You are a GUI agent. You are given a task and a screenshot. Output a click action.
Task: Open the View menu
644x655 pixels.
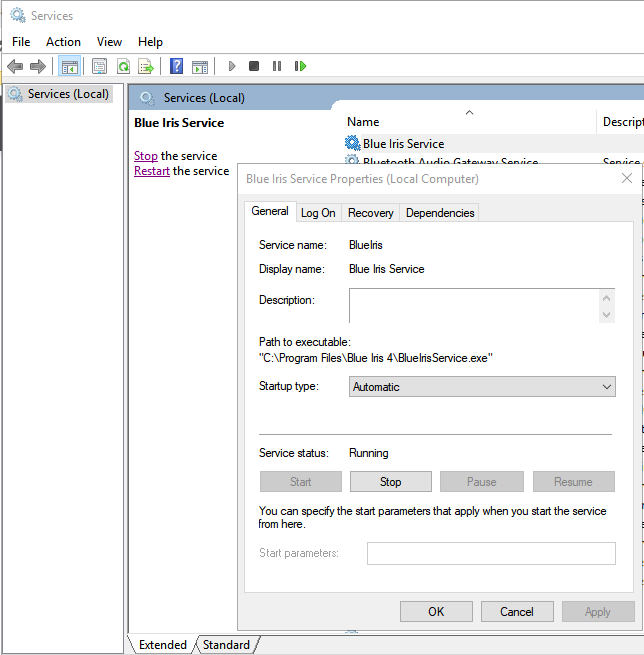(109, 42)
